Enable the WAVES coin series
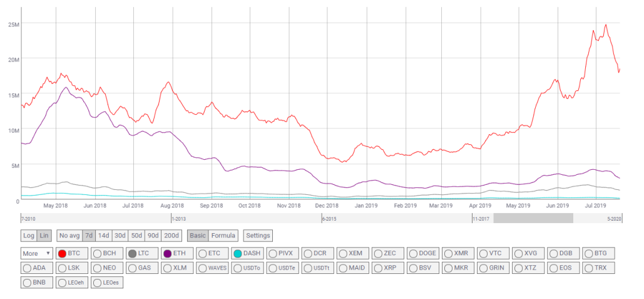The height and width of the screenshot is (299, 644). coord(211,268)
